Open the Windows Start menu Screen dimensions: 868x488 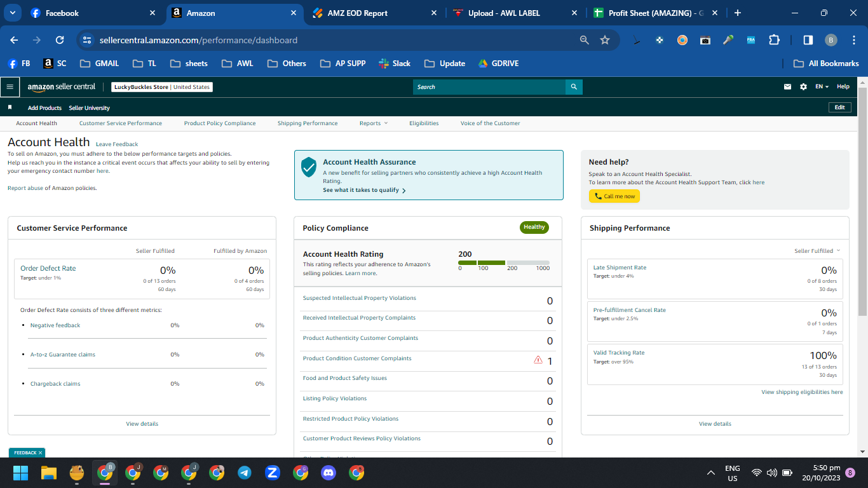(x=21, y=473)
